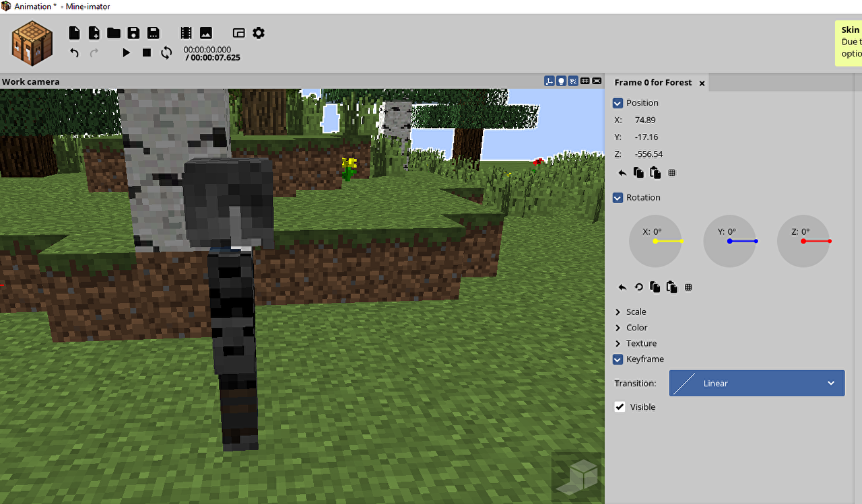
Task: Click the crafting table Mine-imator logo
Action: (33, 43)
